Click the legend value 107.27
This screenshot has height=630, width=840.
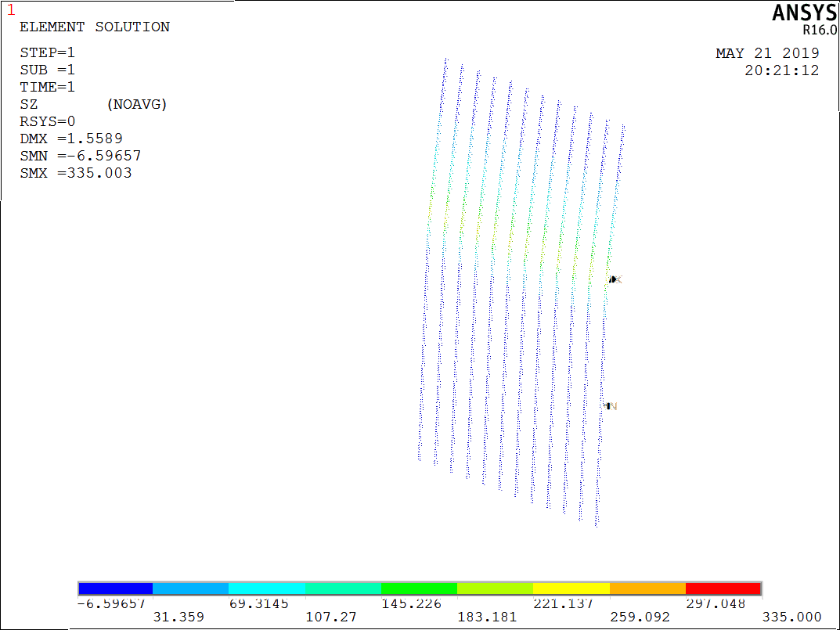click(330, 617)
